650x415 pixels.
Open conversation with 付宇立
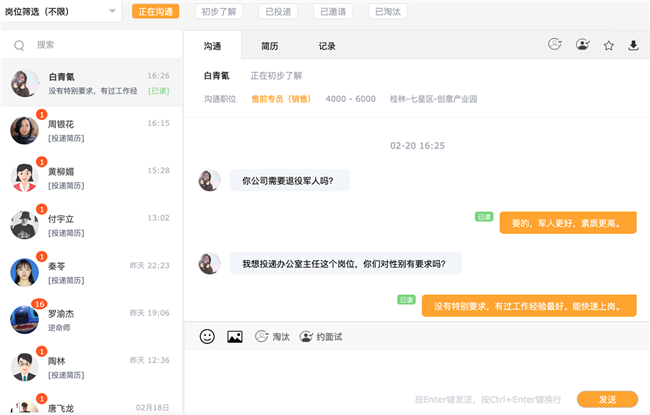pyautogui.click(x=92, y=225)
